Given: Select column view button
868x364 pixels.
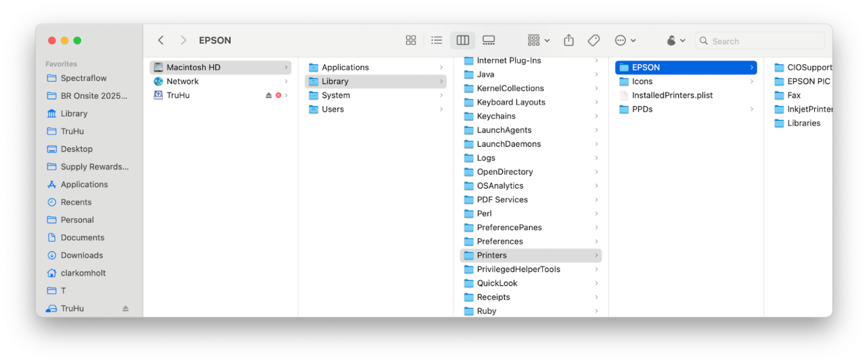Looking at the screenshot, I should [x=463, y=41].
